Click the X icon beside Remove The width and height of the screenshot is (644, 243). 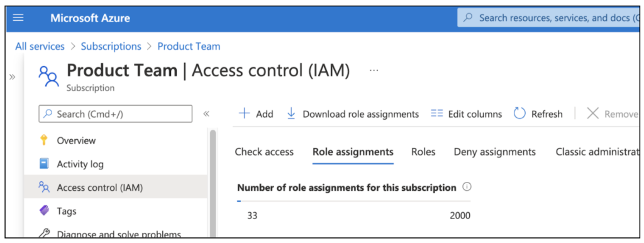click(592, 113)
